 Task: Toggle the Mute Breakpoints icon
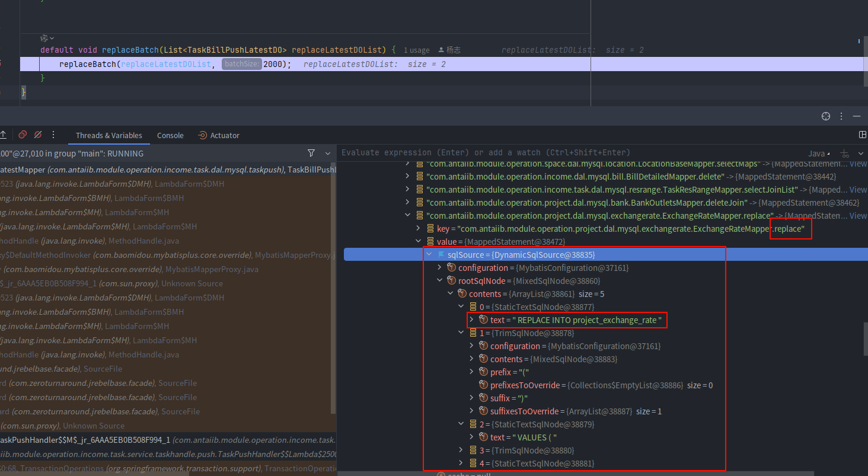click(x=38, y=135)
